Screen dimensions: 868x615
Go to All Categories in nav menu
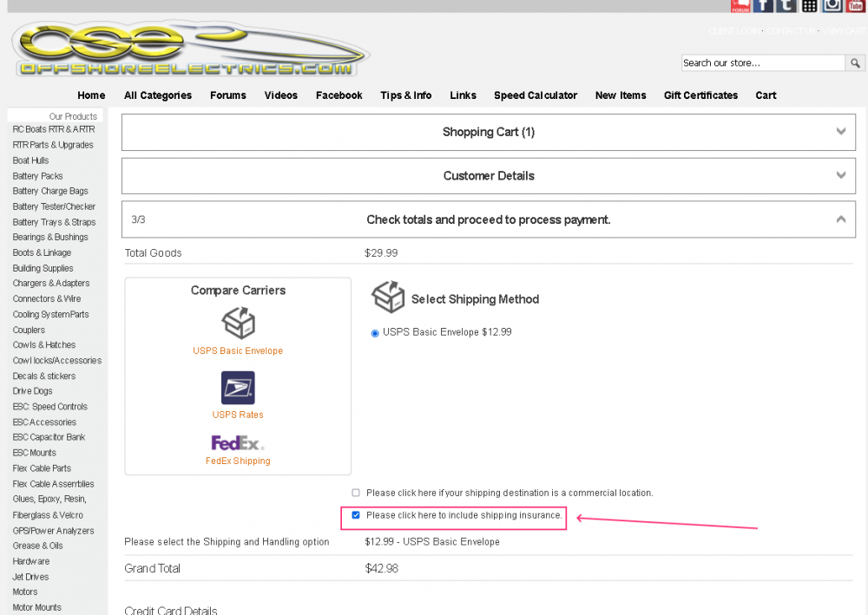(158, 95)
